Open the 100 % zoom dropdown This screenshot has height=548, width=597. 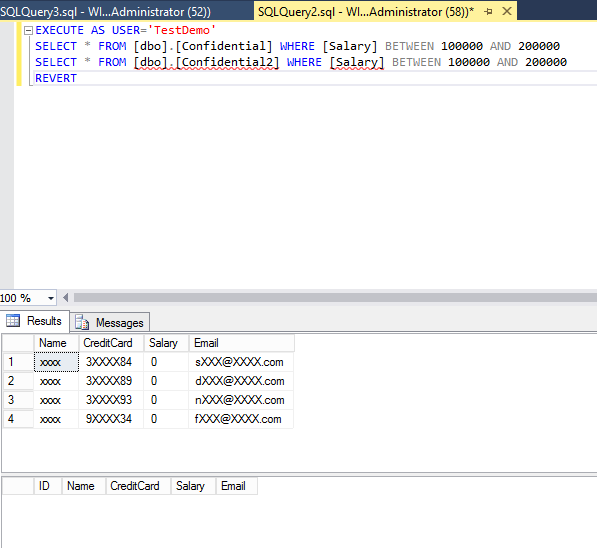point(51,298)
